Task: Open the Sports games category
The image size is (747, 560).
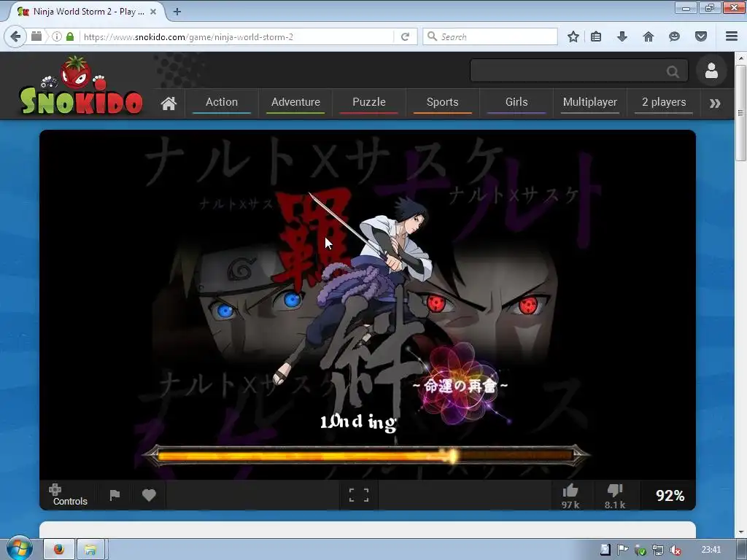Action: [443, 103]
